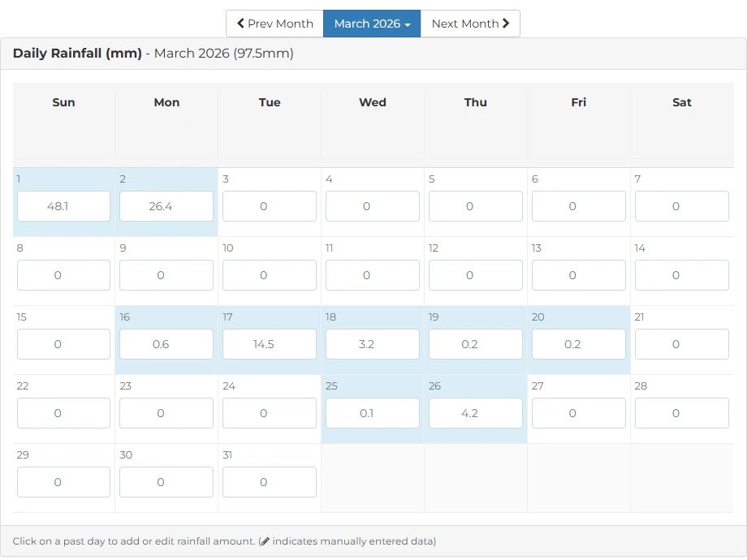Screen dimensions: 747x560
Task: Select rainfall input for March 12
Action: pos(476,275)
